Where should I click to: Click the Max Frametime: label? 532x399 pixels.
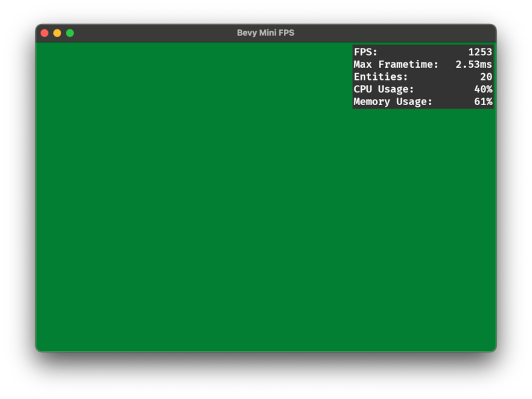point(396,65)
